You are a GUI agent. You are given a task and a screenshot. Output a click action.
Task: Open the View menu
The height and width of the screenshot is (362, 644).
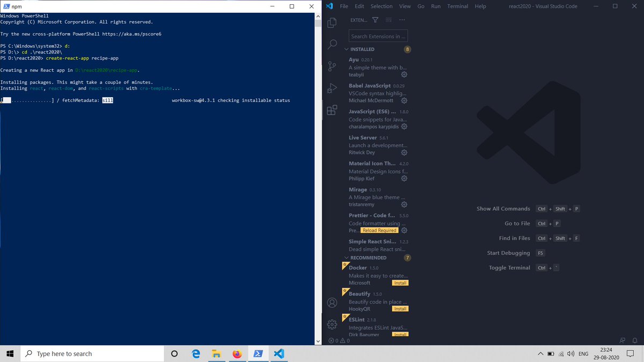(x=405, y=6)
